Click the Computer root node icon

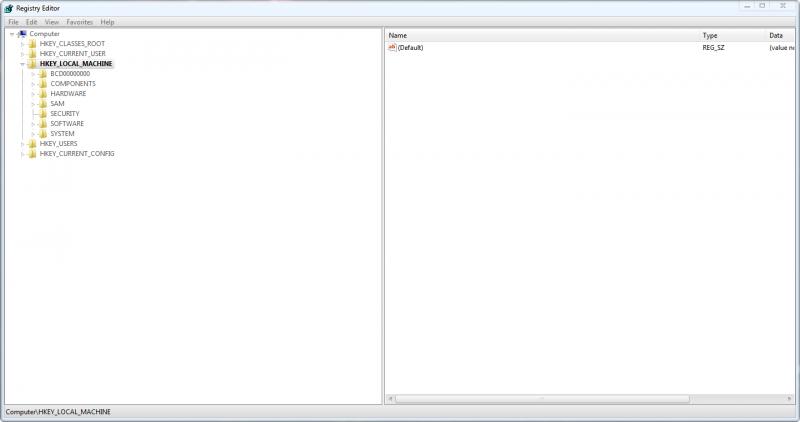pyautogui.click(x=22, y=34)
